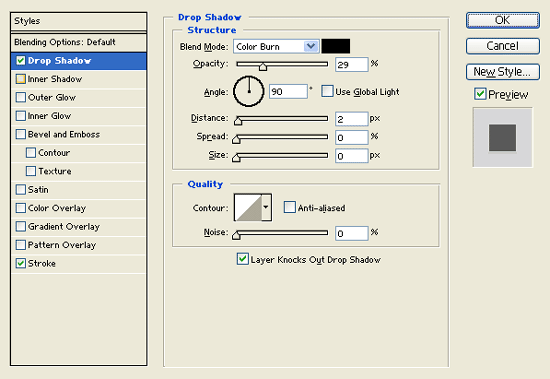Image resolution: width=550 pixels, height=379 pixels.
Task: Open the black shadow color swatch
Action: pyautogui.click(x=336, y=46)
